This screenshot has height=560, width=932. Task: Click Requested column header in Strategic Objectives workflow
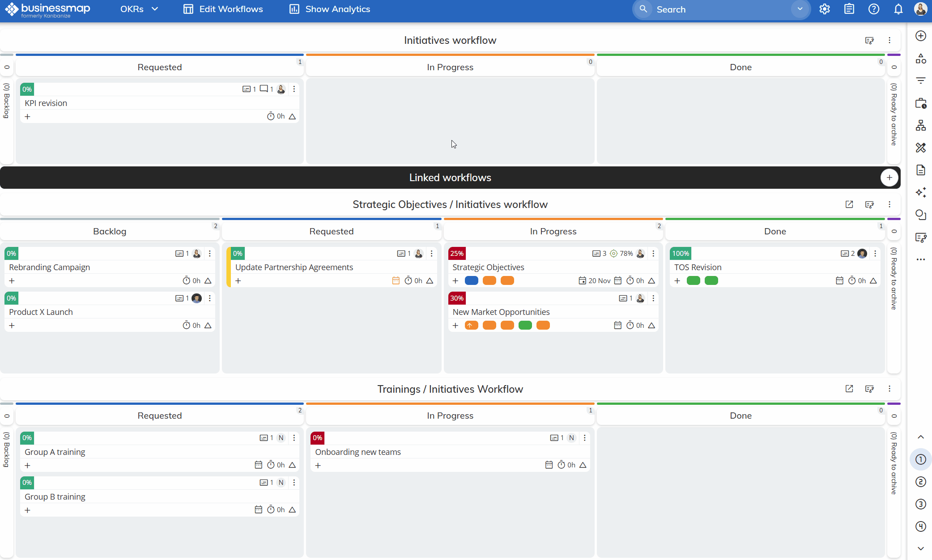[x=332, y=231]
